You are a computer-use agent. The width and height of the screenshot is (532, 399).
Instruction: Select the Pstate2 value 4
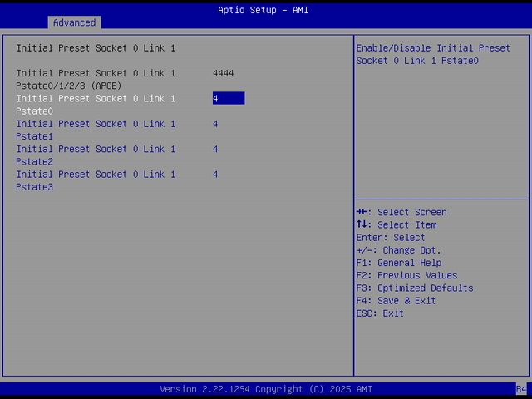pyautogui.click(x=215, y=149)
